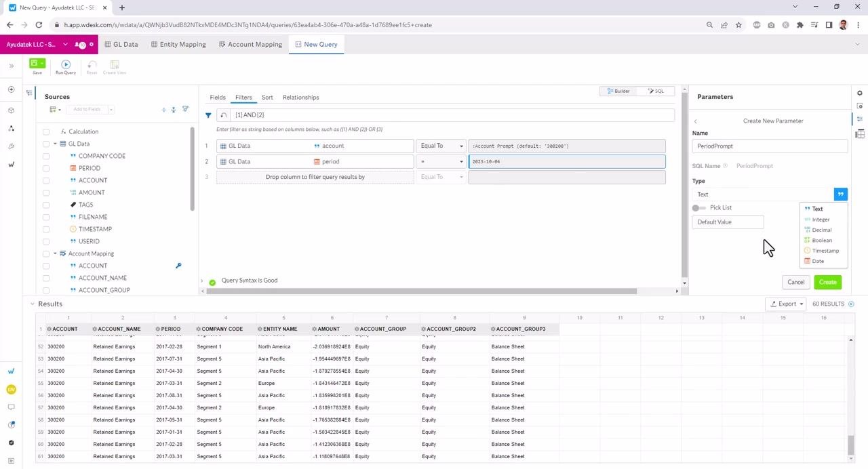Click the refresh icon next to 60 RESULTS

(851, 304)
